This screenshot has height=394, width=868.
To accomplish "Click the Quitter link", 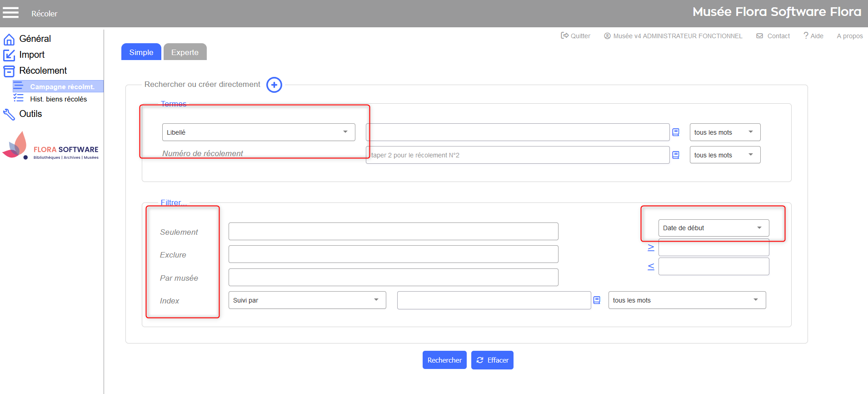I will 575,36.
